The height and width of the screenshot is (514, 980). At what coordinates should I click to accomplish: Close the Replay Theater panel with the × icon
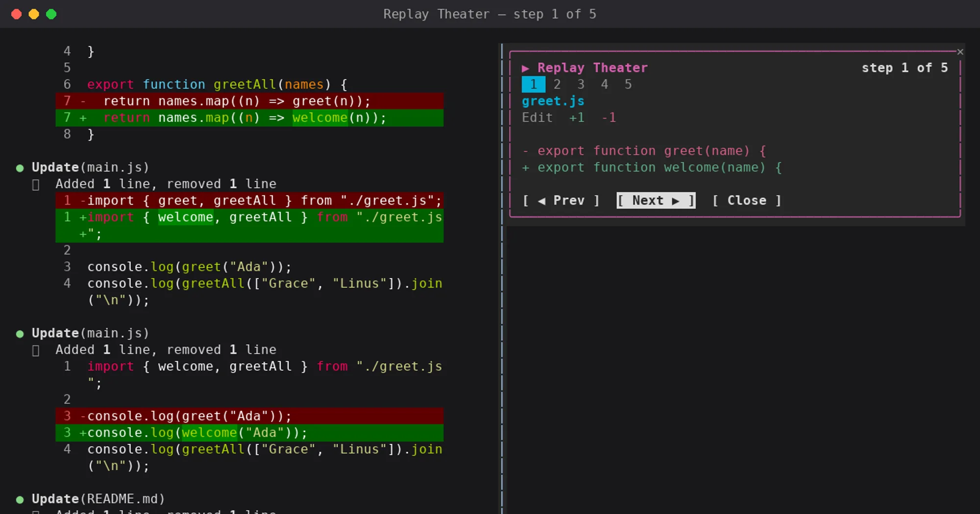coord(960,52)
